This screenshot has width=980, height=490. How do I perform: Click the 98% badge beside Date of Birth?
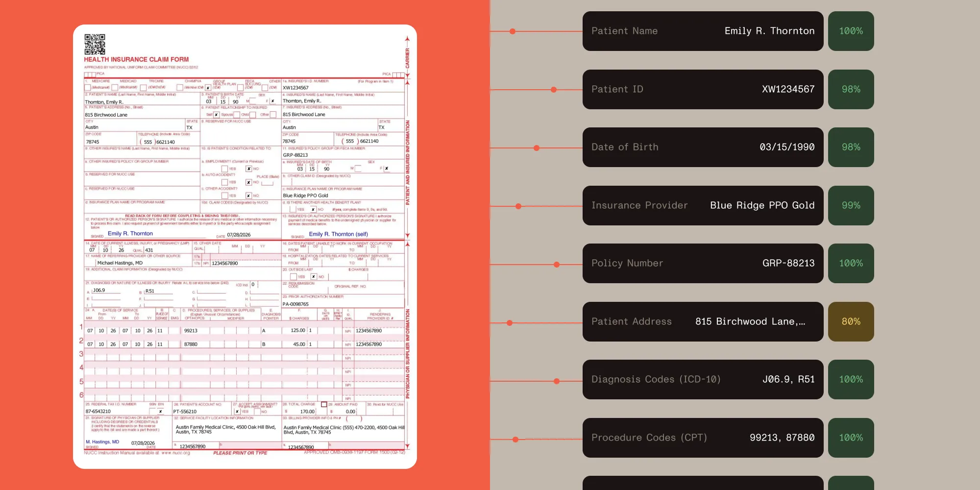(x=851, y=147)
